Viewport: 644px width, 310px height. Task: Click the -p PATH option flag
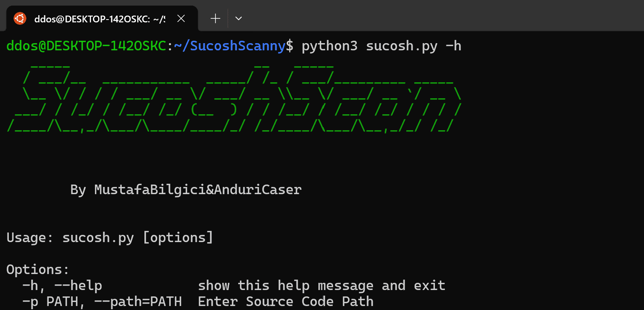pyautogui.click(x=50, y=302)
